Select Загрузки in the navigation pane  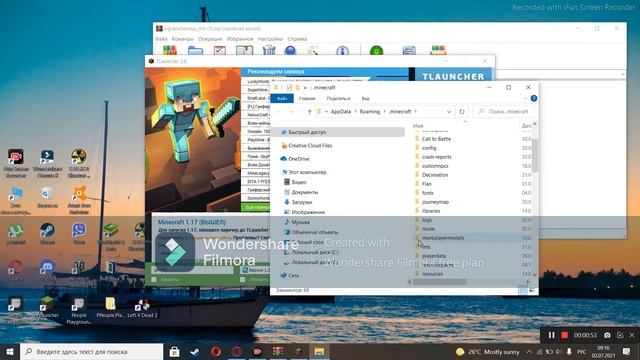pyautogui.click(x=298, y=202)
